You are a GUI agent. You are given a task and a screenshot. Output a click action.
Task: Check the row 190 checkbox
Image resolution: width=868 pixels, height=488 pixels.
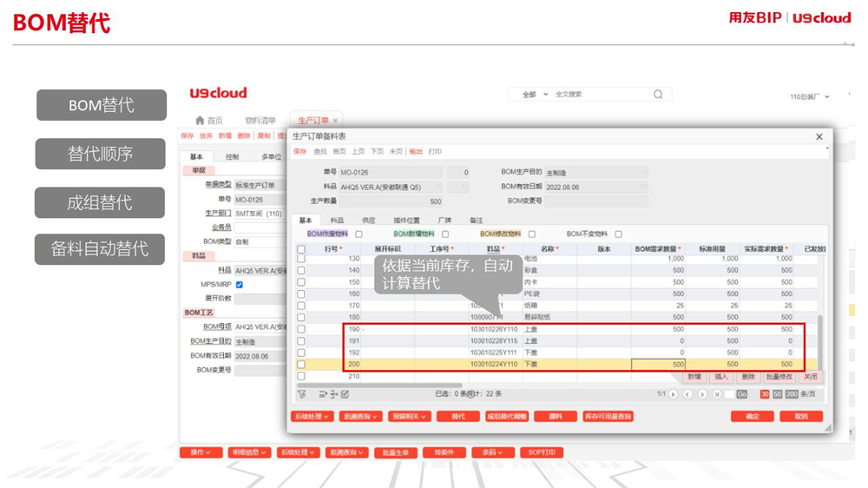[301, 329]
